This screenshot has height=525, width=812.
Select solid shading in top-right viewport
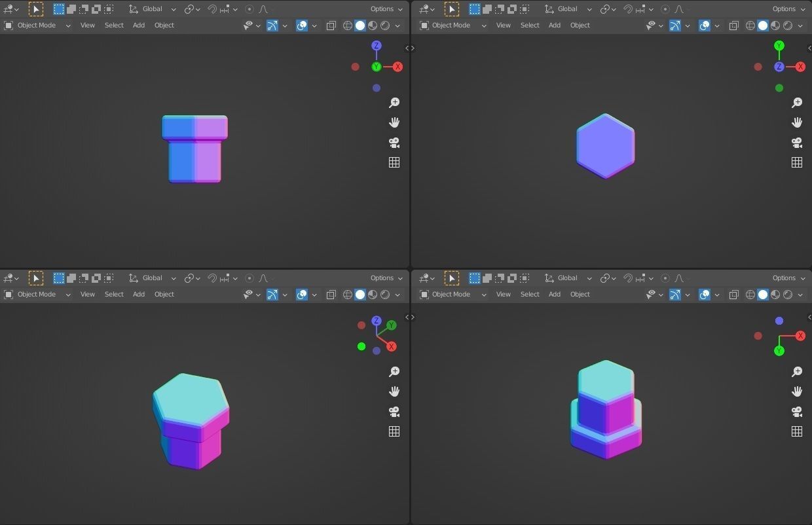click(x=763, y=26)
